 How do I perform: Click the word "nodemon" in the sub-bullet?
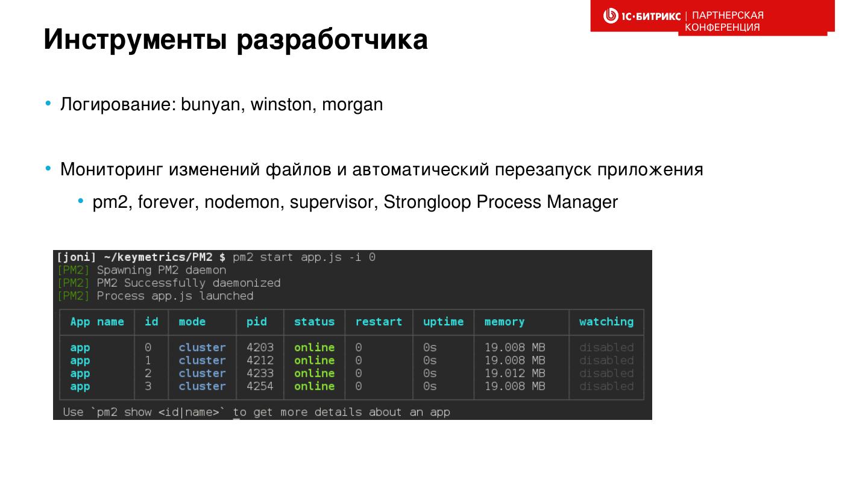(x=244, y=202)
